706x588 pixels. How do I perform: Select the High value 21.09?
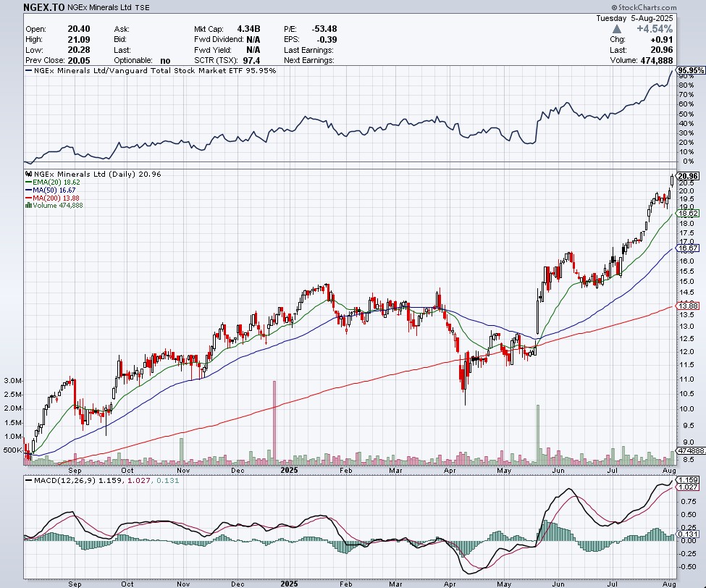(x=79, y=39)
